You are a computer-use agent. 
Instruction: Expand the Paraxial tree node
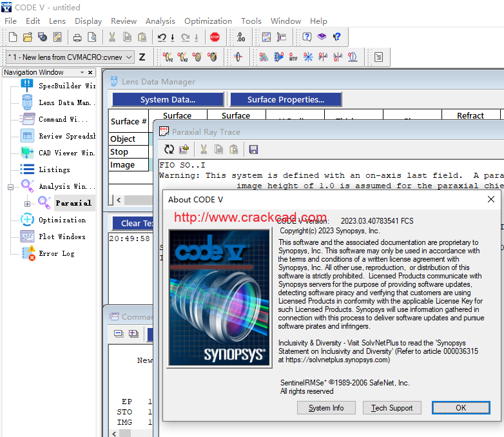pos(27,204)
